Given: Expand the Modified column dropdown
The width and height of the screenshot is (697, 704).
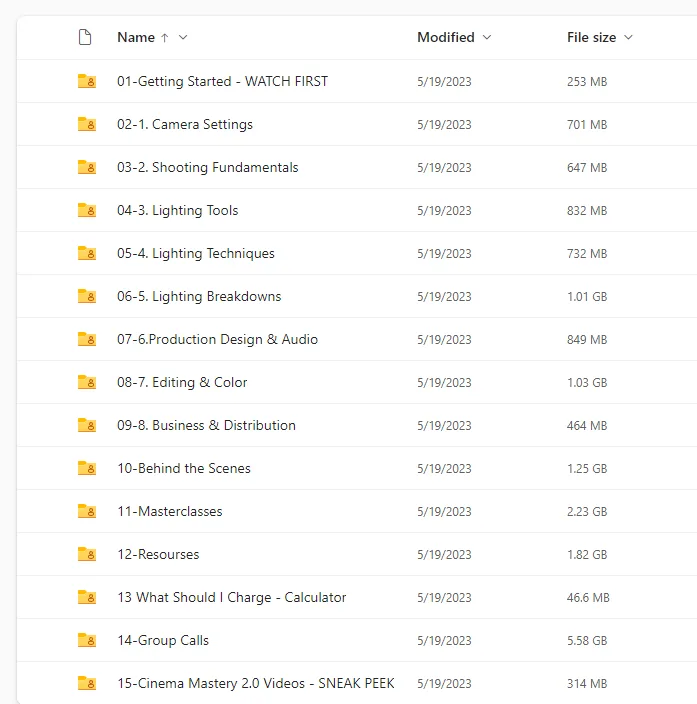Looking at the screenshot, I should 487,38.
